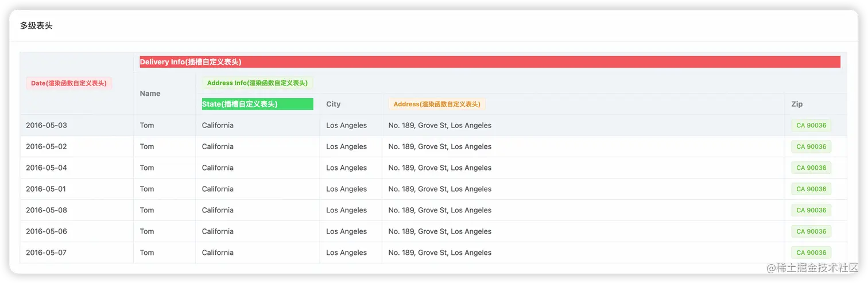868x283 pixels.
Task: Click CA 90036 tag in 2016-05-08 row
Action: pos(811,210)
